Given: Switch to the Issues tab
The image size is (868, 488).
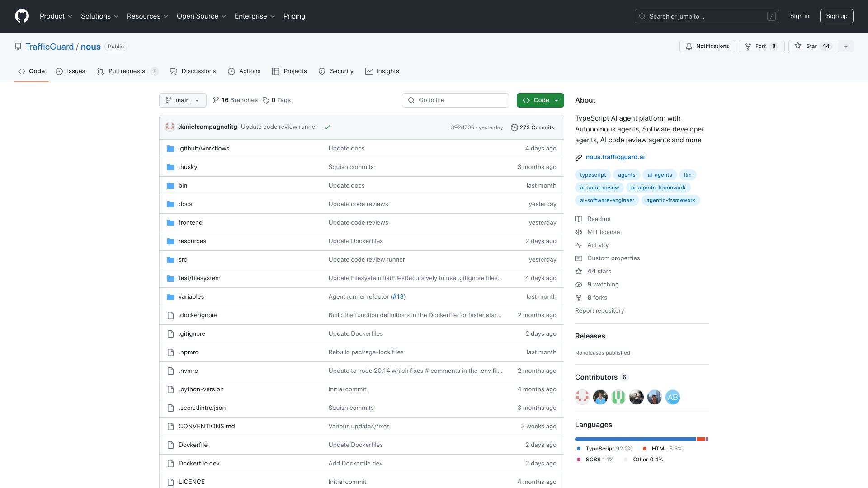Looking at the screenshot, I should [x=71, y=71].
